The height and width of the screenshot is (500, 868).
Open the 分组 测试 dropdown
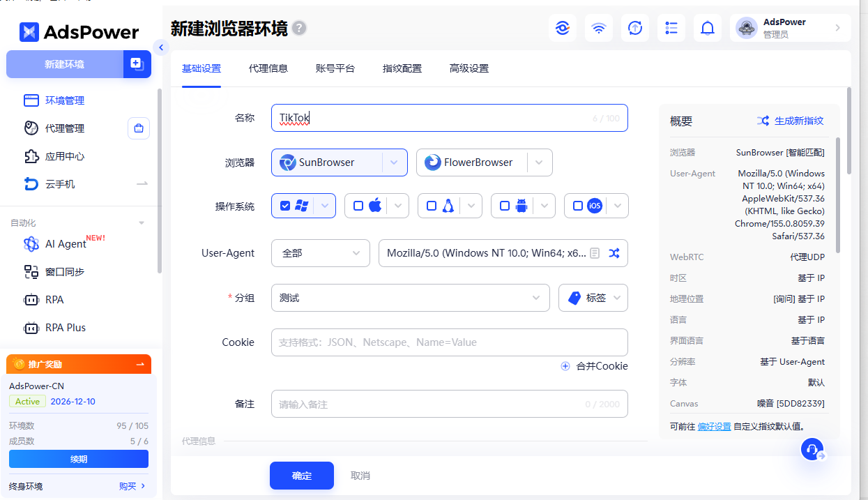click(x=411, y=298)
